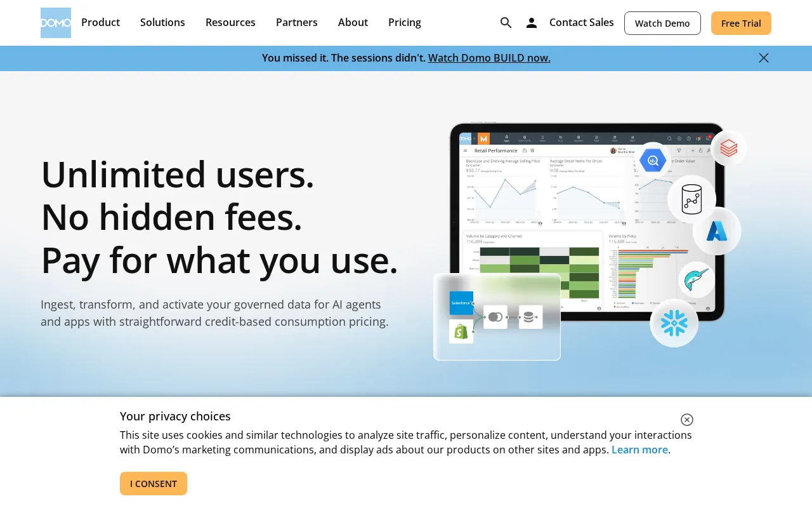Viewport: 812px width, 508px height.
Task: Open the user account person icon
Action: (532, 23)
